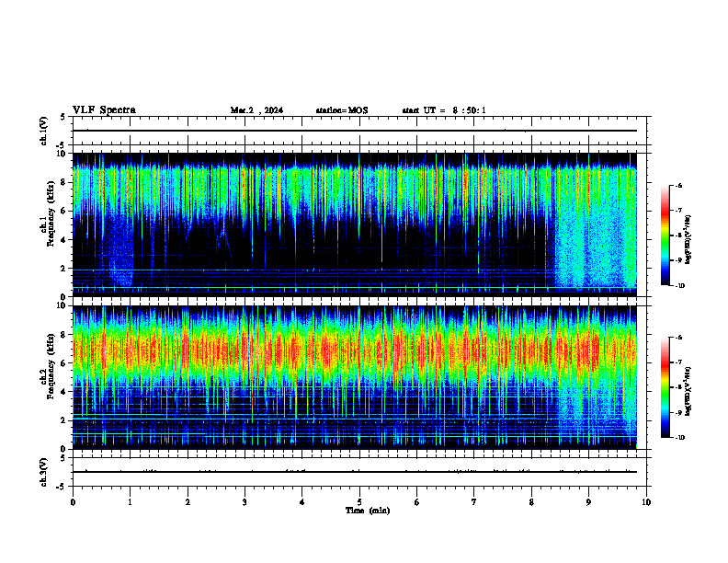728x563 pixels.
Task: Click the "-8" label on ch.1 color bar
Action: point(678,236)
